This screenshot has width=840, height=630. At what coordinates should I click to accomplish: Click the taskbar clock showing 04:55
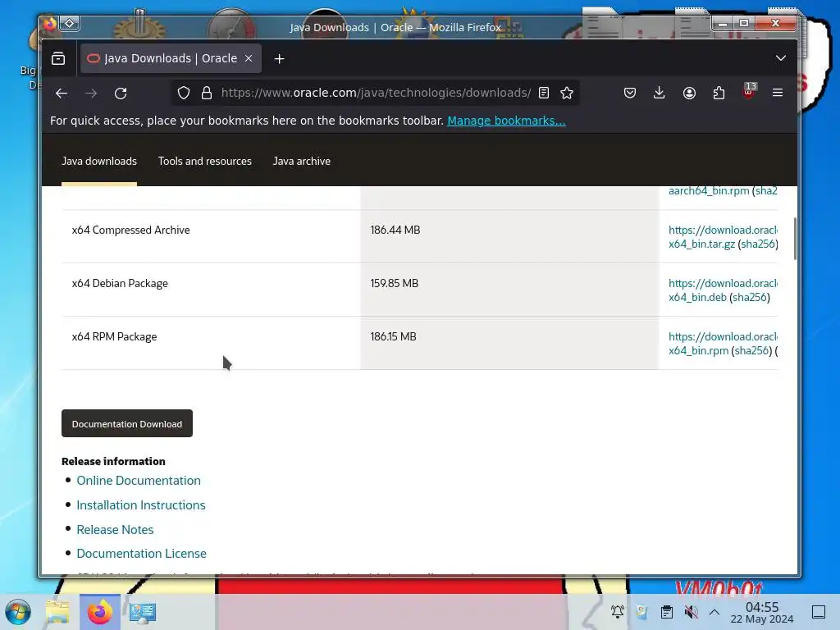pyautogui.click(x=762, y=612)
